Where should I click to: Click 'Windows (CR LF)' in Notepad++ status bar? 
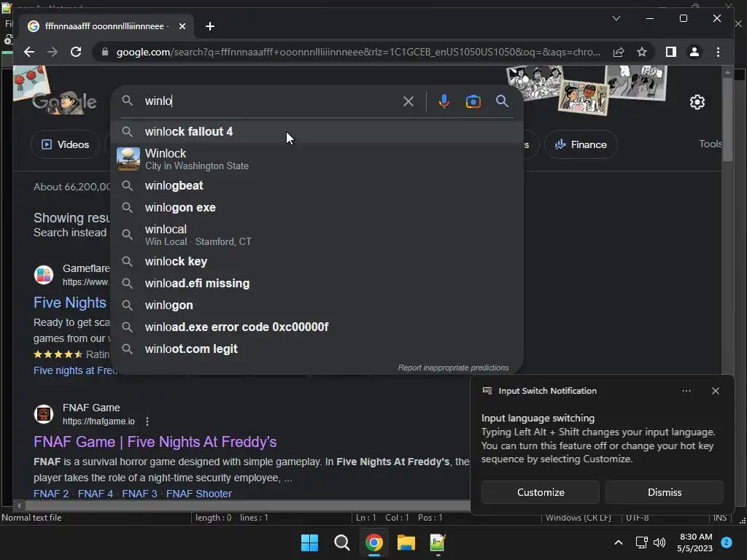[578, 518]
